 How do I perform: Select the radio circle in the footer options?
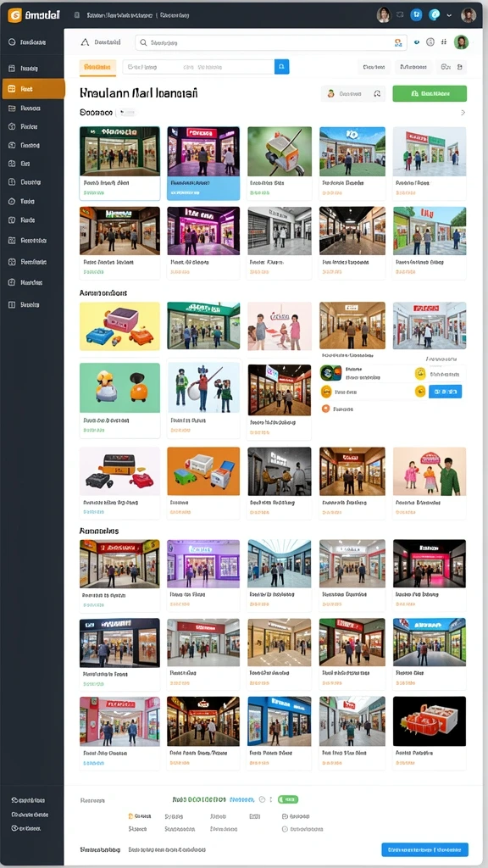point(285,829)
